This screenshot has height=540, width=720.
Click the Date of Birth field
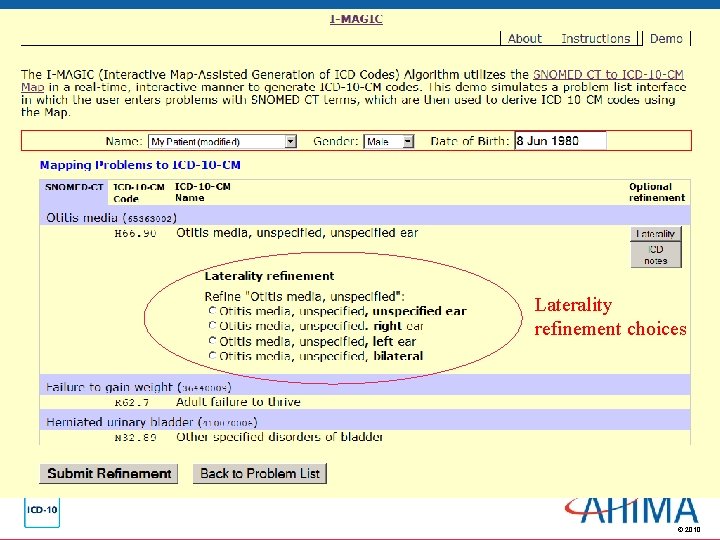(x=560, y=141)
